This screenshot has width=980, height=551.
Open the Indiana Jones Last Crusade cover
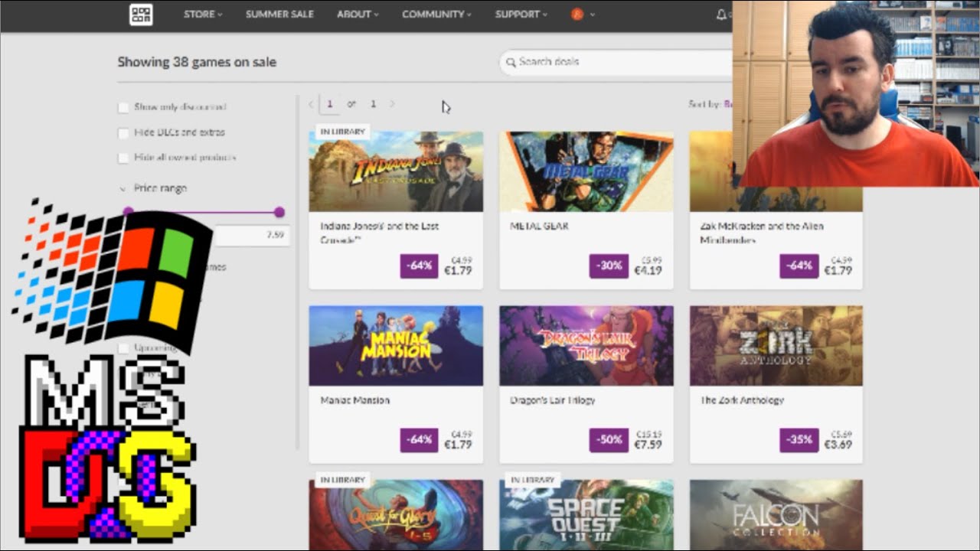pos(396,171)
